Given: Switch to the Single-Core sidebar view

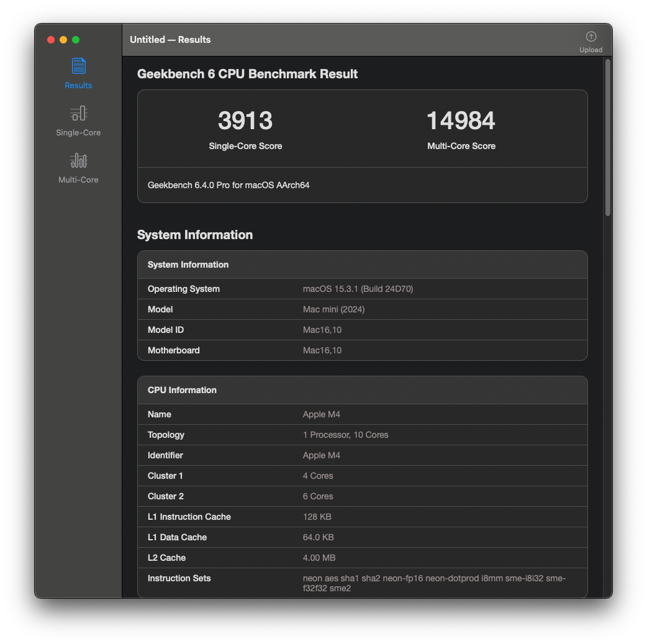Looking at the screenshot, I should coord(78,120).
